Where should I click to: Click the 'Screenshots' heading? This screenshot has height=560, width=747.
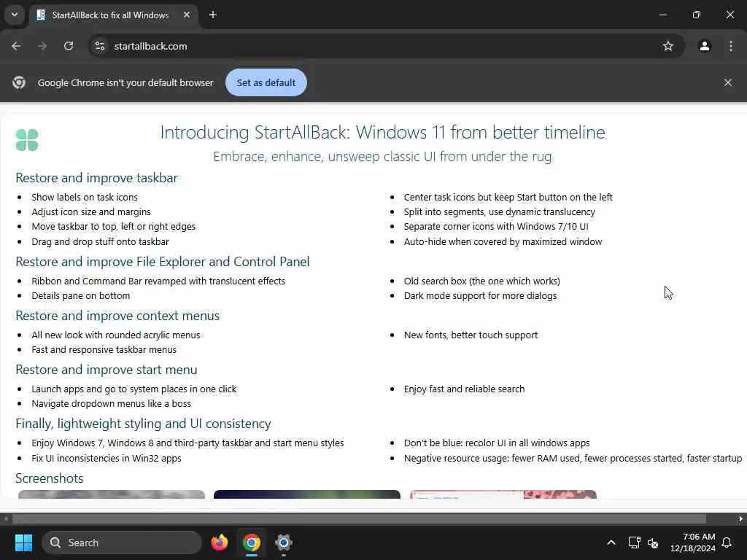click(49, 478)
